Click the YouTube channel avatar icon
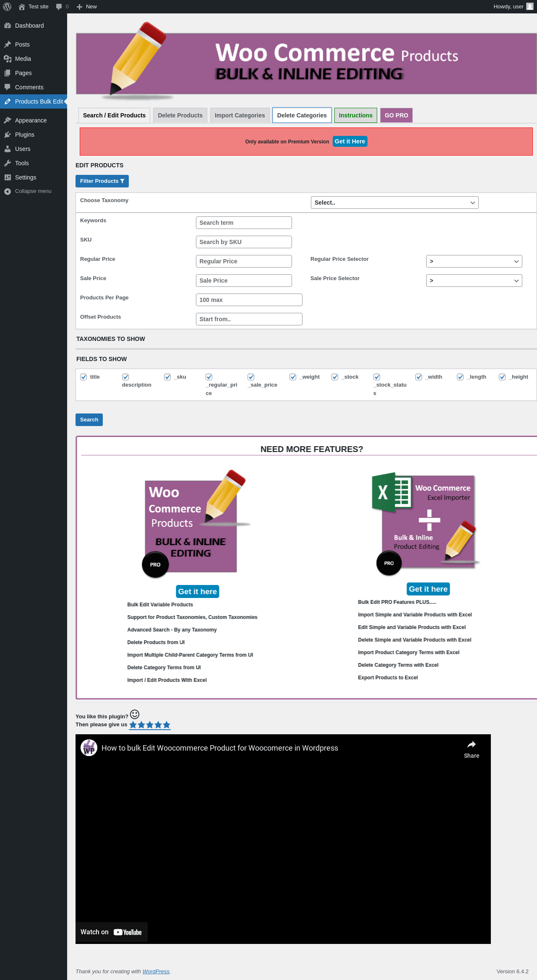537x980 pixels. (89, 748)
